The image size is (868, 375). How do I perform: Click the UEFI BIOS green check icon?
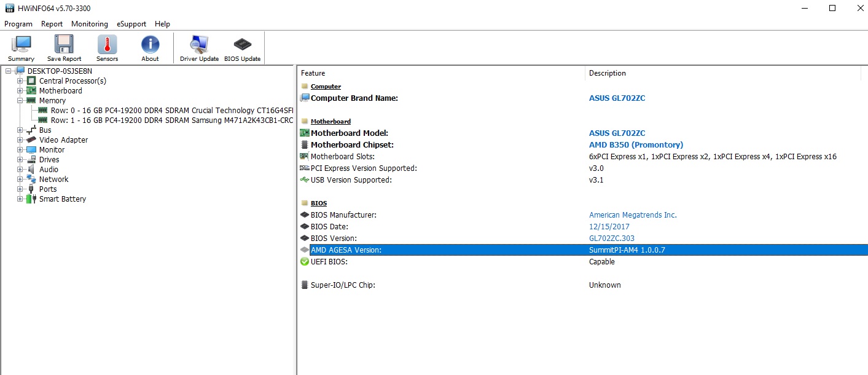(305, 262)
